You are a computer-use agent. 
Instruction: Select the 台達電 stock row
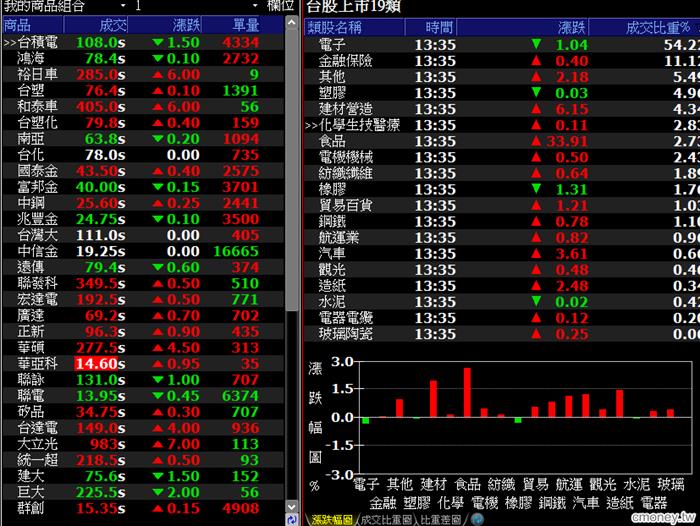click(x=143, y=428)
